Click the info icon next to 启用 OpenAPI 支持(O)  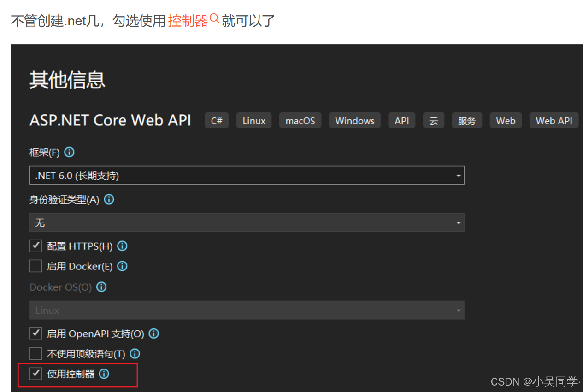click(154, 333)
